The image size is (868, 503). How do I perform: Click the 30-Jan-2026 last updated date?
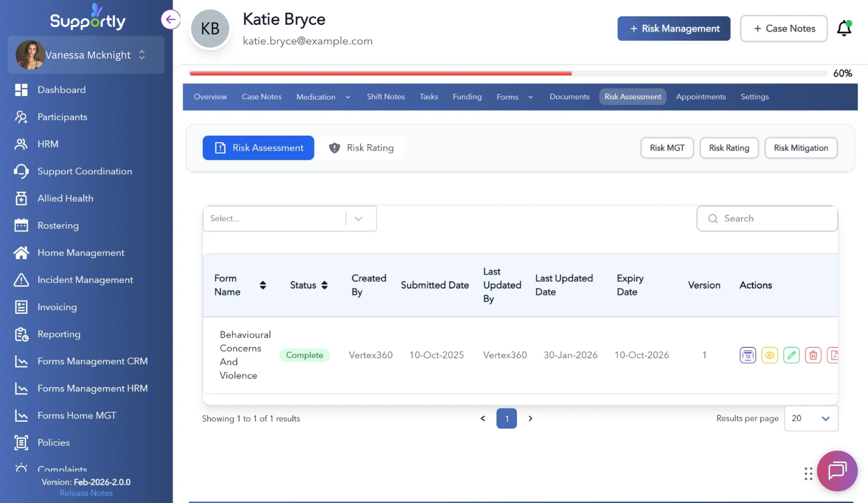pyautogui.click(x=571, y=355)
